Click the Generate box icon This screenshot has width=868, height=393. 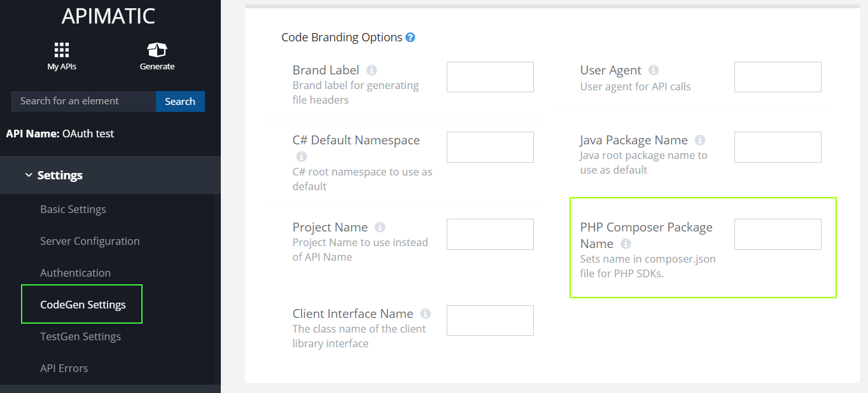coord(157,50)
